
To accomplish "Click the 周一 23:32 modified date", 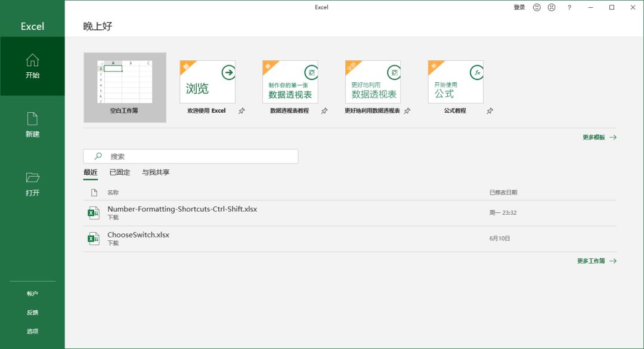I will click(503, 213).
